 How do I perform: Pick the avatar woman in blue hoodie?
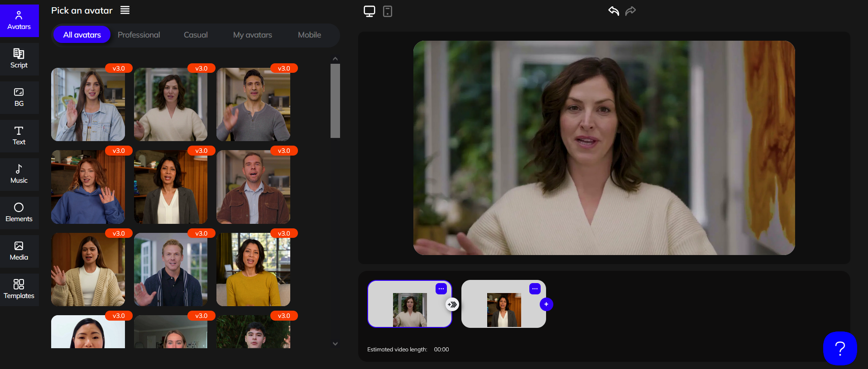pyautogui.click(x=88, y=187)
